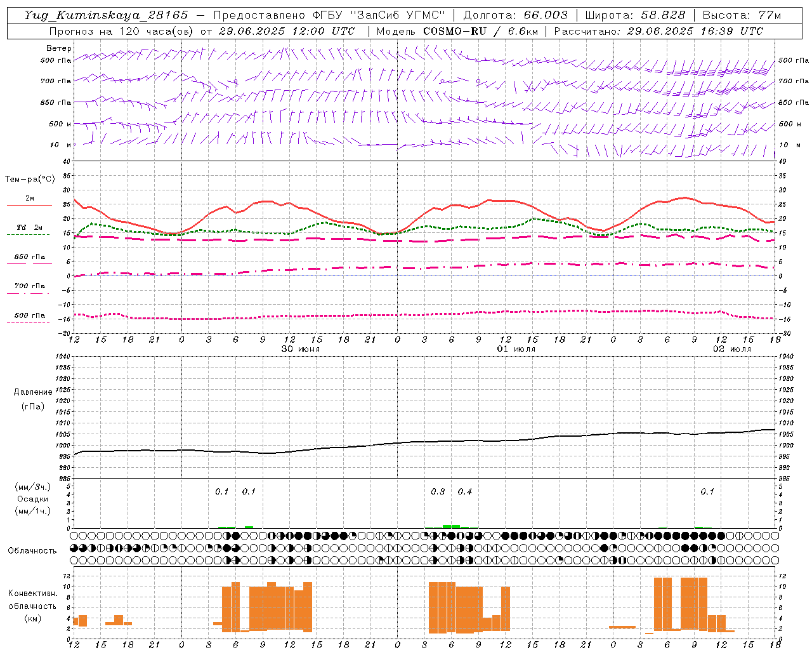Image resolution: width=812 pixels, height=650 pixels.
Task: Click the 0.3 precipitation amount
Action: [438, 492]
